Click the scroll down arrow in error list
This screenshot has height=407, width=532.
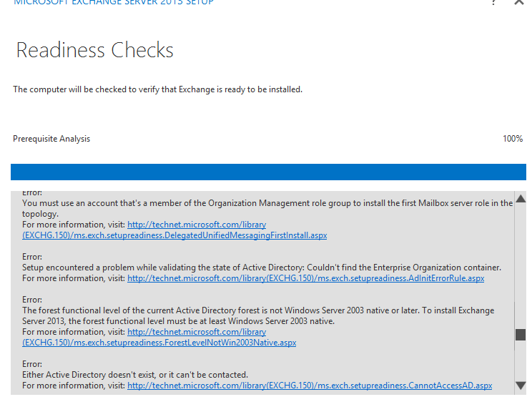pyautogui.click(x=521, y=386)
